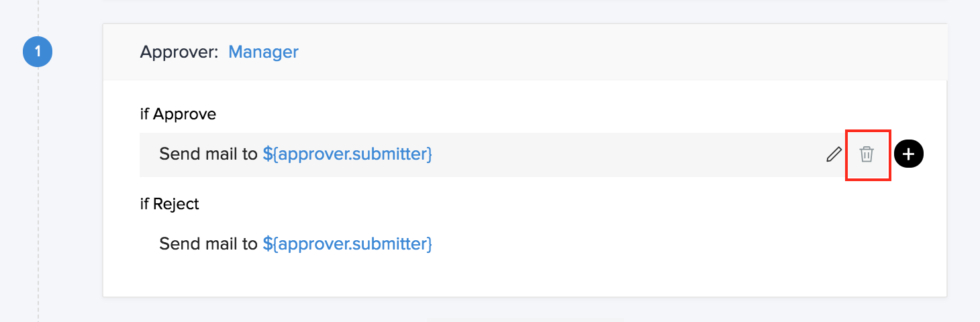Click dashed connector line below step 1
The height and width of the screenshot is (322, 980).
[38, 201]
